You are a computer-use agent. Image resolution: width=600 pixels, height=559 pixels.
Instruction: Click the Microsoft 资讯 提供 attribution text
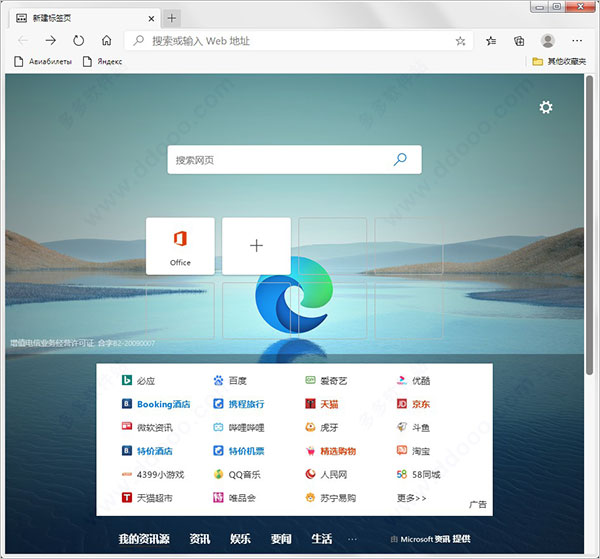[431, 539]
